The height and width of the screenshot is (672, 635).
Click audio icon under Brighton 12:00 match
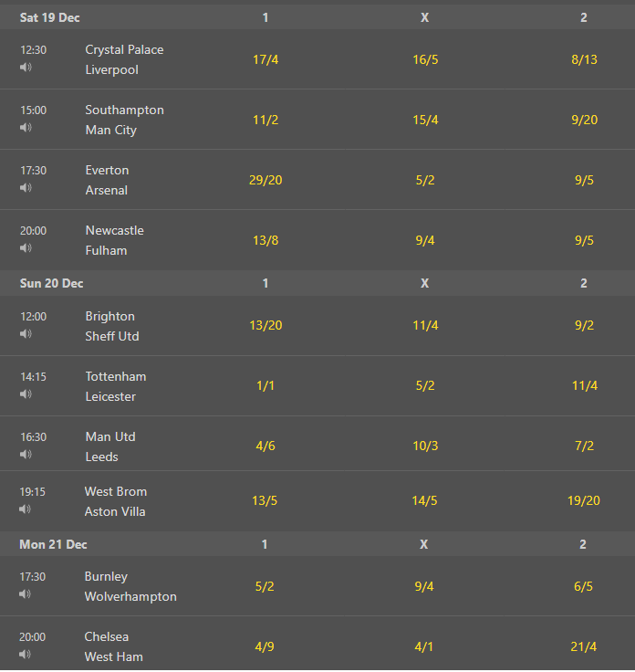26,333
